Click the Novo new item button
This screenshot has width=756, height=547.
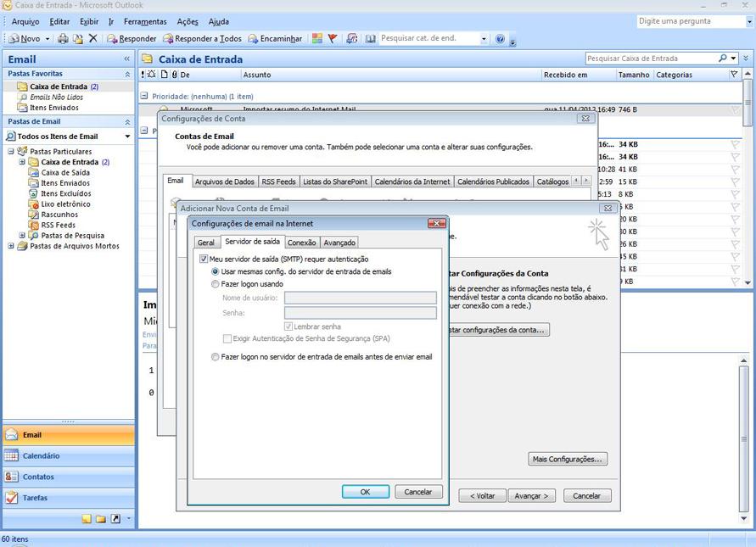(x=25, y=38)
